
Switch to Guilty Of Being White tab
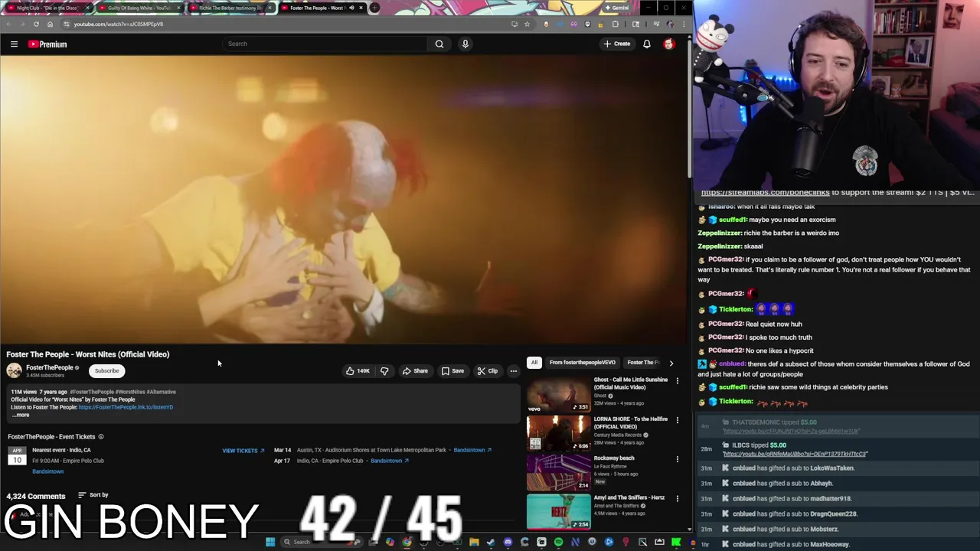[x=139, y=8]
